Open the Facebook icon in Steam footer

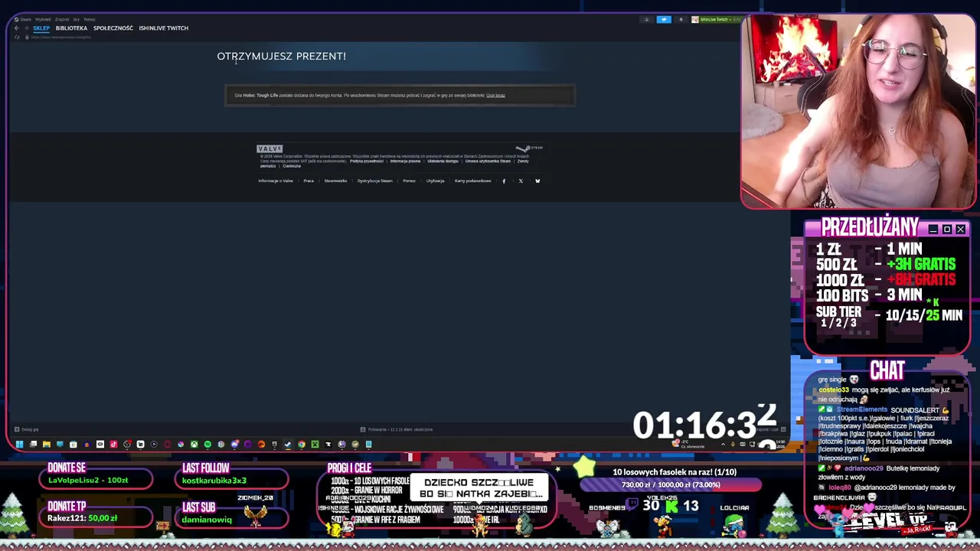point(504,181)
